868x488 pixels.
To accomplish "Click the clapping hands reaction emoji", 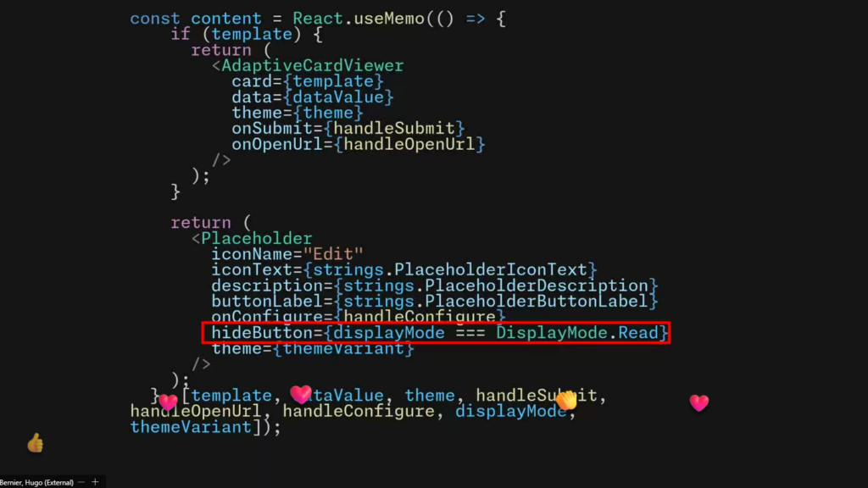I will [565, 400].
